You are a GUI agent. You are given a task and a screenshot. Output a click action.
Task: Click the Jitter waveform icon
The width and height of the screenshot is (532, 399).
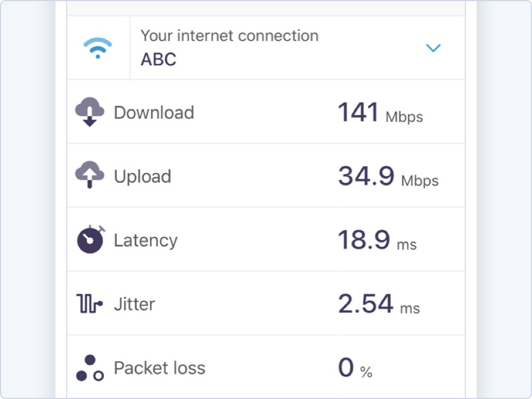(90, 303)
